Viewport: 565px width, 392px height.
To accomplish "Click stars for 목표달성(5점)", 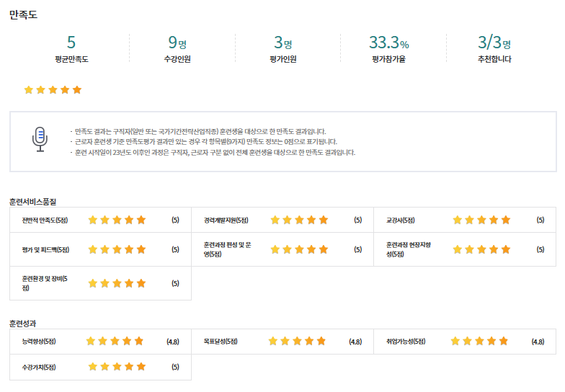I will coord(297,341).
